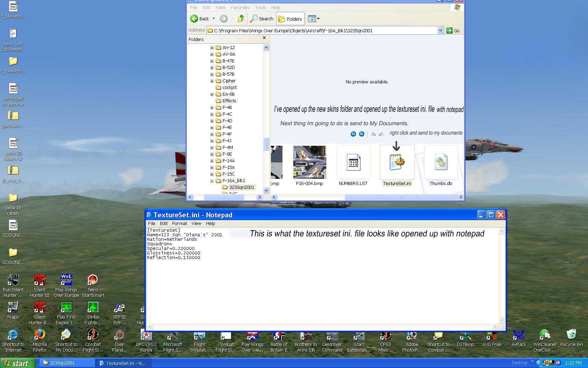Viewport: 588px width, 368px height.
Task: Click the previous image button in preview
Action: (x=353, y=134)
